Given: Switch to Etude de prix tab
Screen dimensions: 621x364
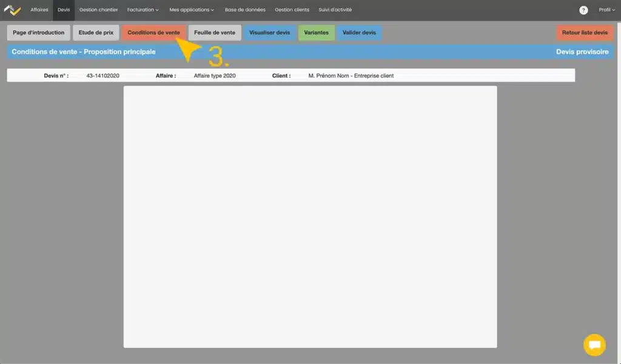Looking at the screenshot, I should click(96, 33).
